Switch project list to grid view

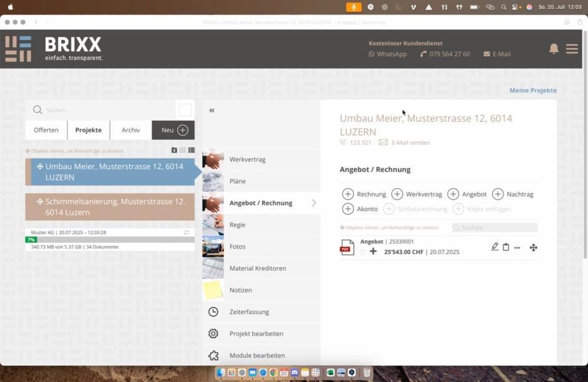tap(183, 150)
